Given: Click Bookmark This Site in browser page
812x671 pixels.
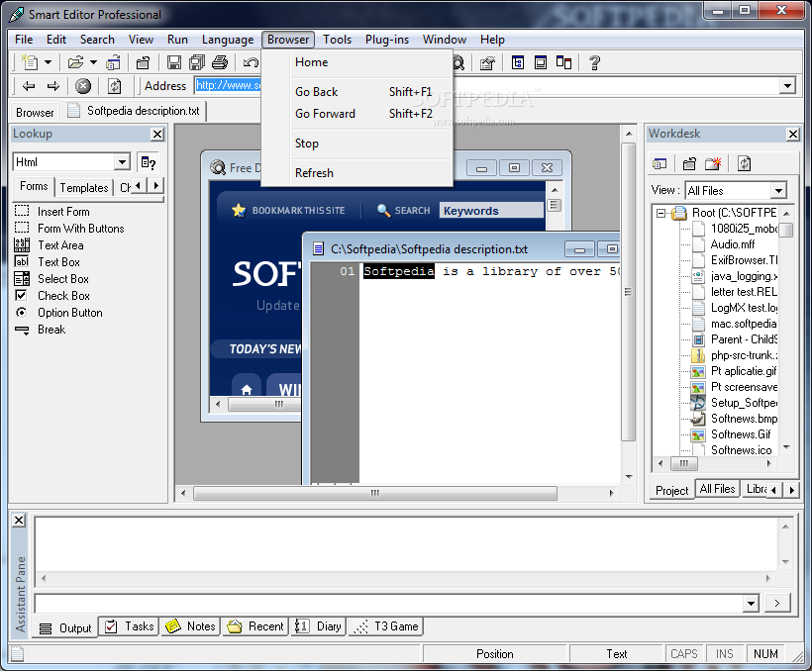Looking at the screenshot, I should pos(288,210).
